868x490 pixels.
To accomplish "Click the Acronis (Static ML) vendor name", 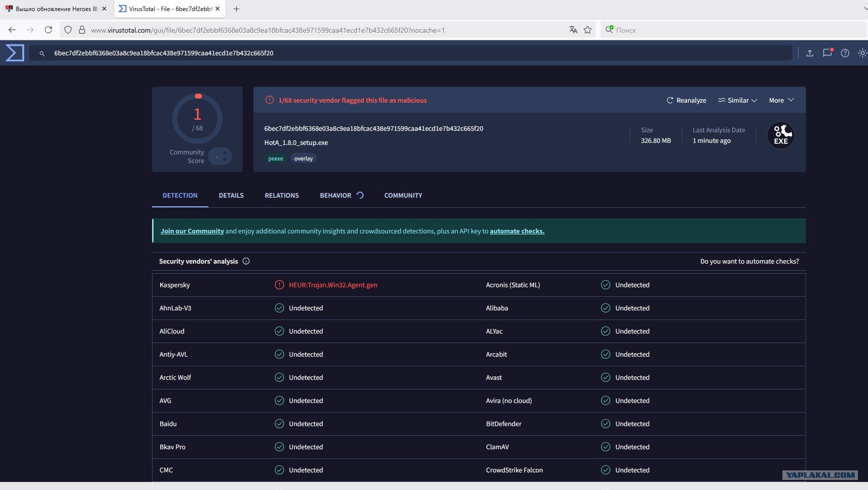I will coord(513,285).
